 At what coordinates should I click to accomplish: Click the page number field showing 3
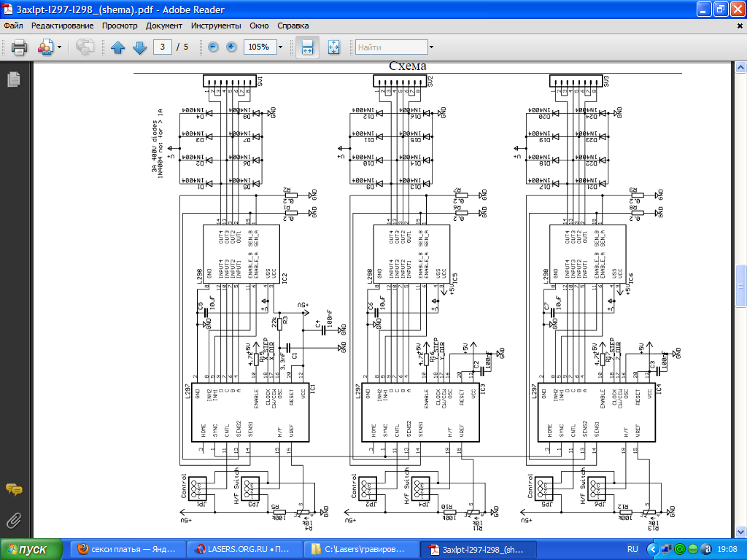(x=163, y=47)
